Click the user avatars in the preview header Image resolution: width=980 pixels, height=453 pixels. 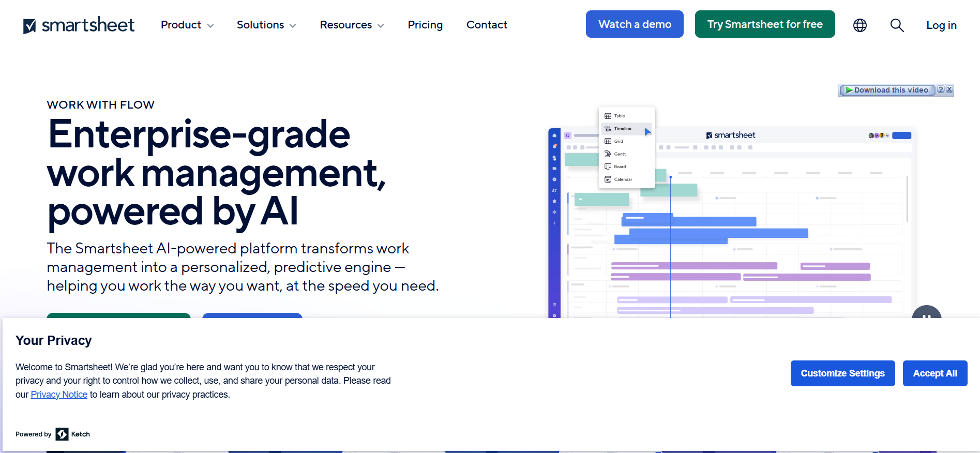point(879,135)
